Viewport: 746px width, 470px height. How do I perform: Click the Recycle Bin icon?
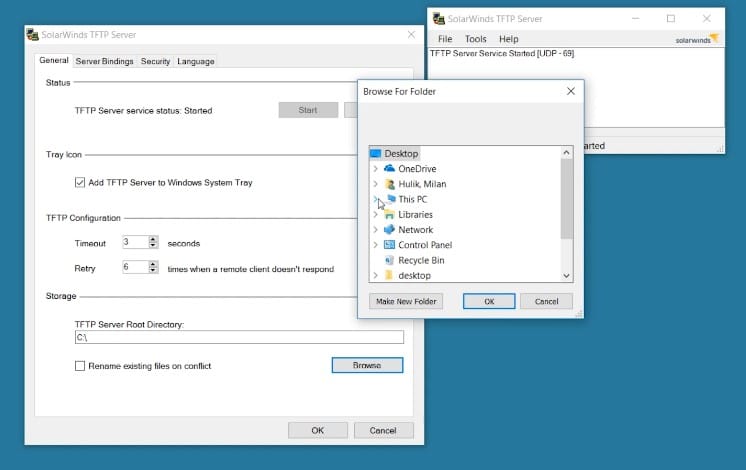(x=389, y=260)
